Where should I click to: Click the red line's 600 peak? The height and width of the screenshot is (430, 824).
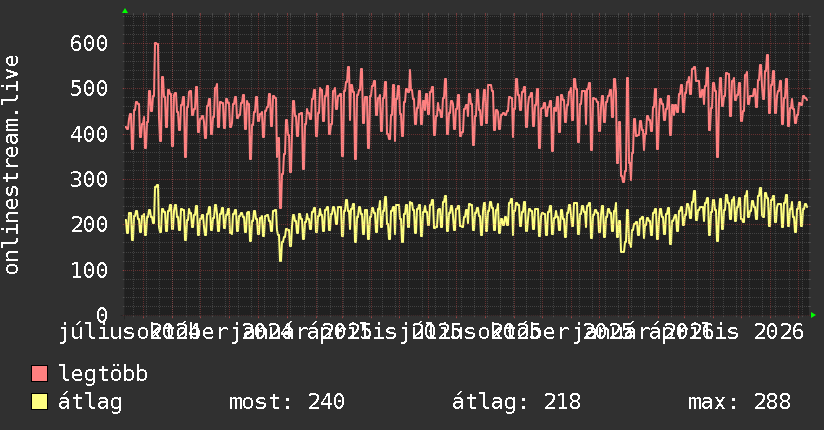point(156,44)
